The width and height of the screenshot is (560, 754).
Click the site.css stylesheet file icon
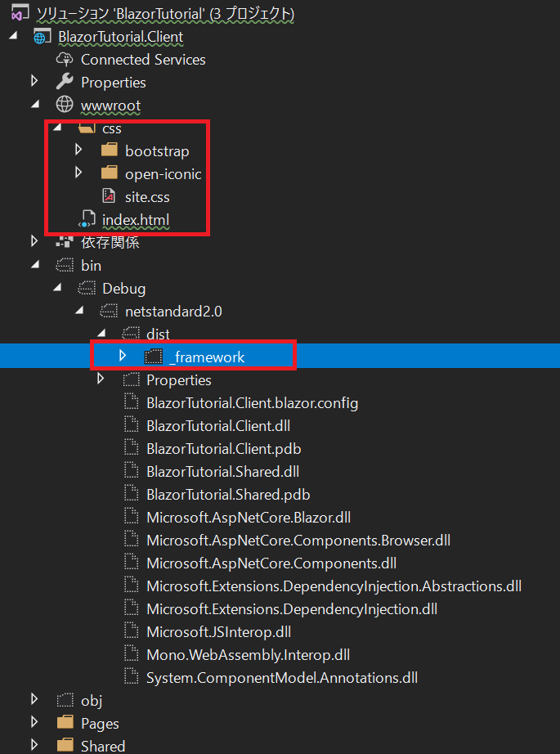pos(109,196)
